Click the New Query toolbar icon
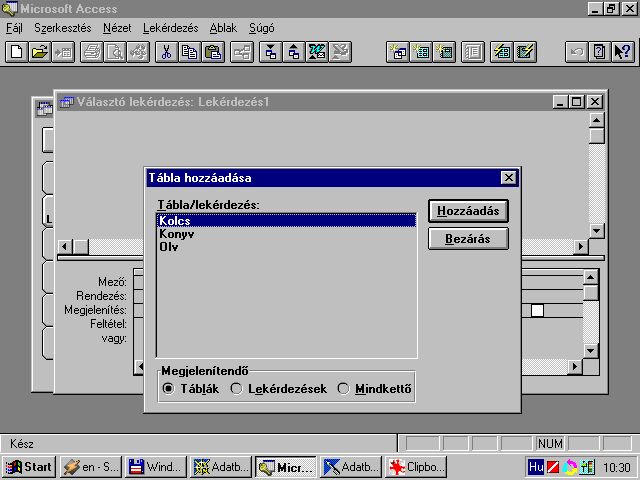This screenshot has width=640, height=480. point(398,52)
